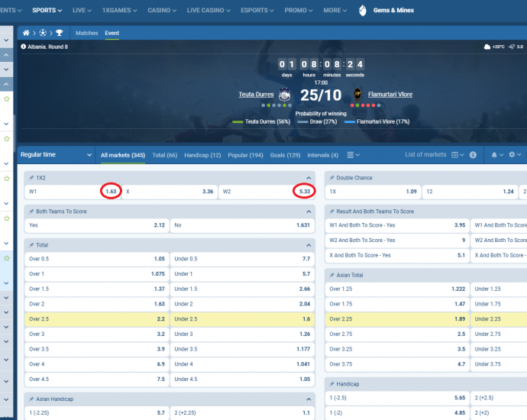Screen dimensions: 527x420
Task: Click List of markets
Action: 425,154
